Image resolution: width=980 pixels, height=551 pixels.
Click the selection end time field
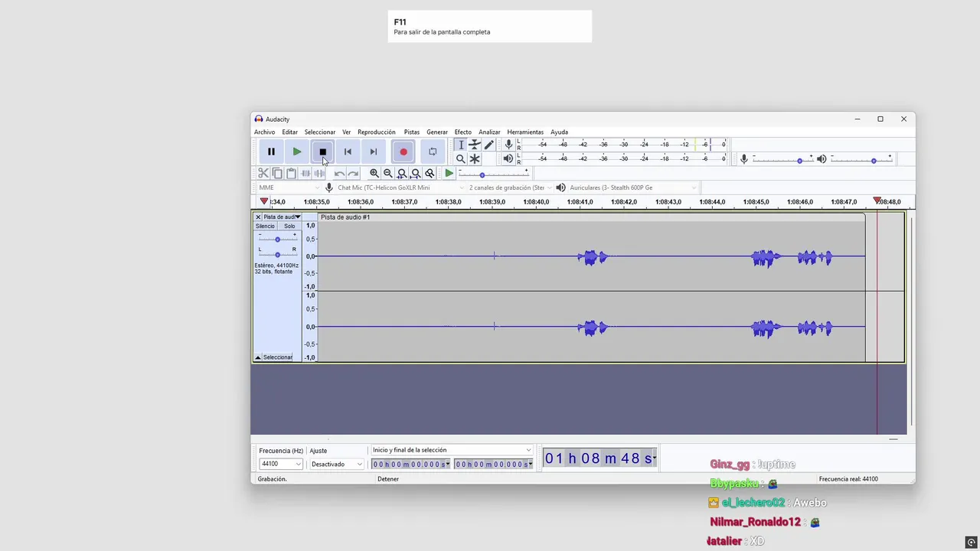click(x=494, y=465)
